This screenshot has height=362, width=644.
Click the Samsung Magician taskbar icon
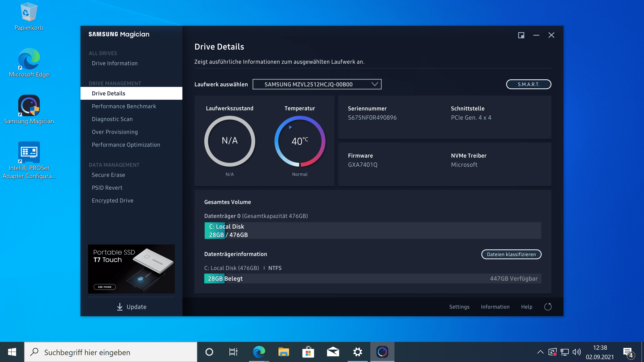[382, 352]
